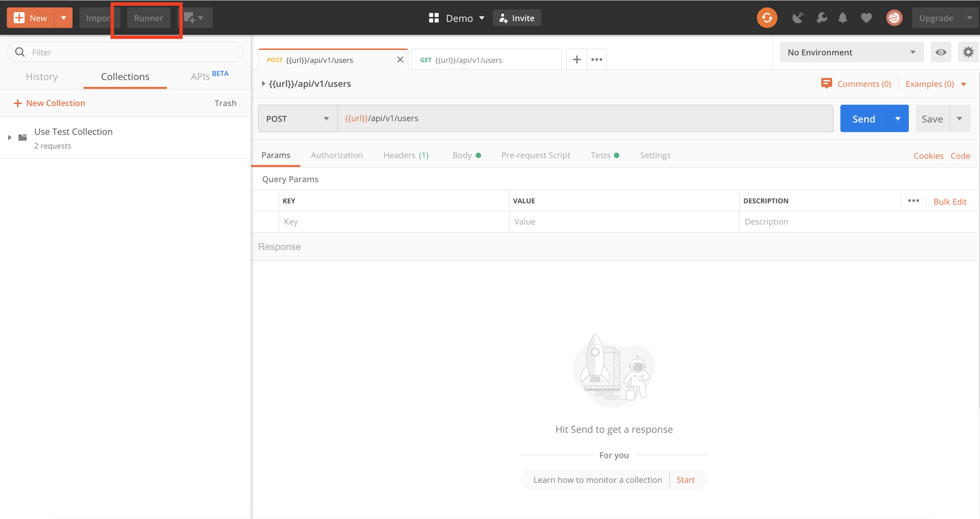This screenshot has height=519, width=980.
Task: Click the search magnifier in Filter
Action: (x=20, y=52)
